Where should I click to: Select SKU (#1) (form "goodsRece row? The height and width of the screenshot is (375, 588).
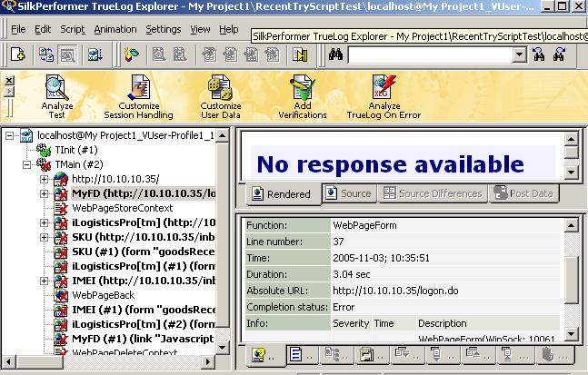coord(144,252)
